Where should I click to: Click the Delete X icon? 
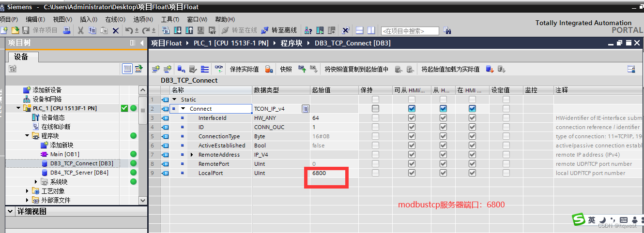(x=116, y=30)
